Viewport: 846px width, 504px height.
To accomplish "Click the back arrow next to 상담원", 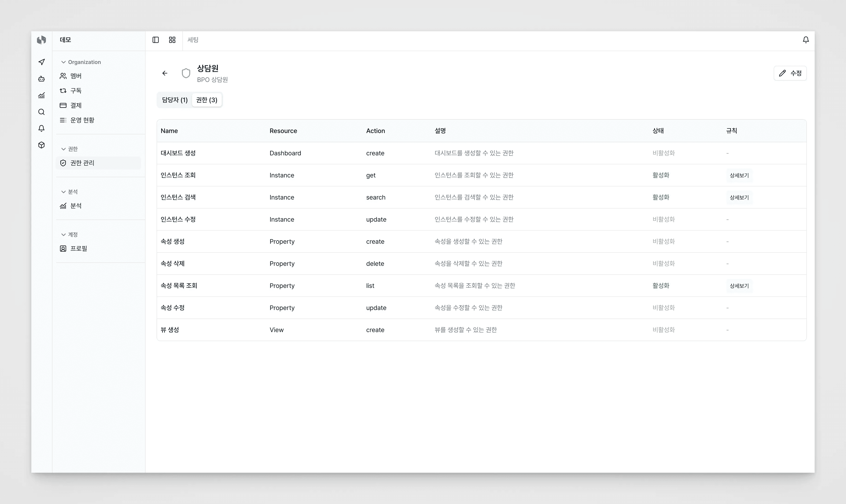I will click(x=165, y=73).
